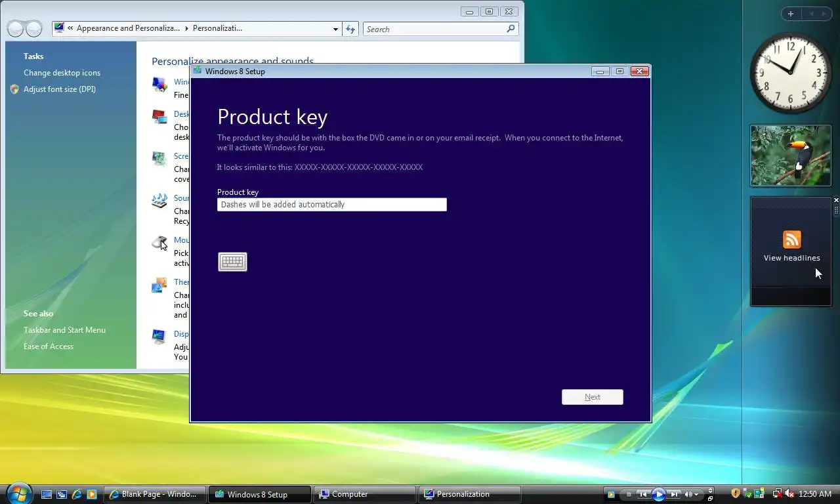Switch to Computer taskbar button

click(x=365, y=494)
